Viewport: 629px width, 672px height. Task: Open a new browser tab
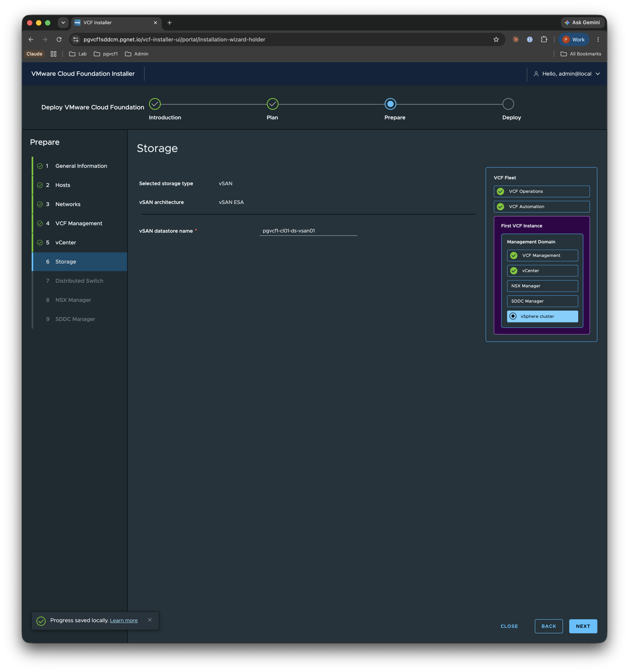point(170,23)
